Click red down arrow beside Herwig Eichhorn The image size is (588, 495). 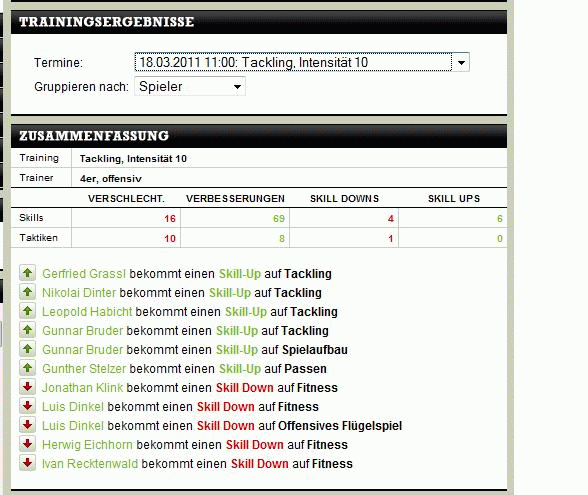[x=27, y=444]
